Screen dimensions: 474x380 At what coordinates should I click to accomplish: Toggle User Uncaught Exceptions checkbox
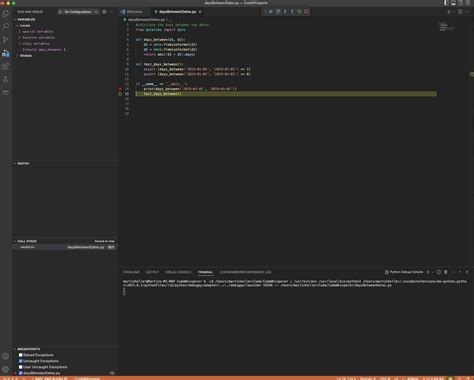pyautogui.click(x=21, y=367)
